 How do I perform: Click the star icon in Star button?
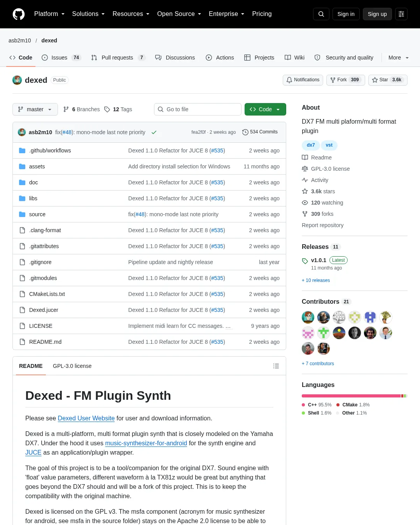point(375,80)
